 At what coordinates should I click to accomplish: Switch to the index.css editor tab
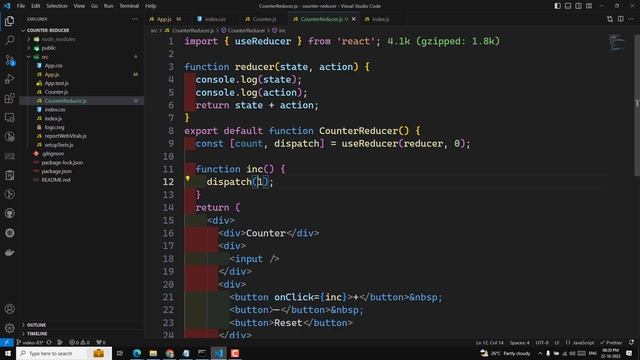tap(215, 19)
